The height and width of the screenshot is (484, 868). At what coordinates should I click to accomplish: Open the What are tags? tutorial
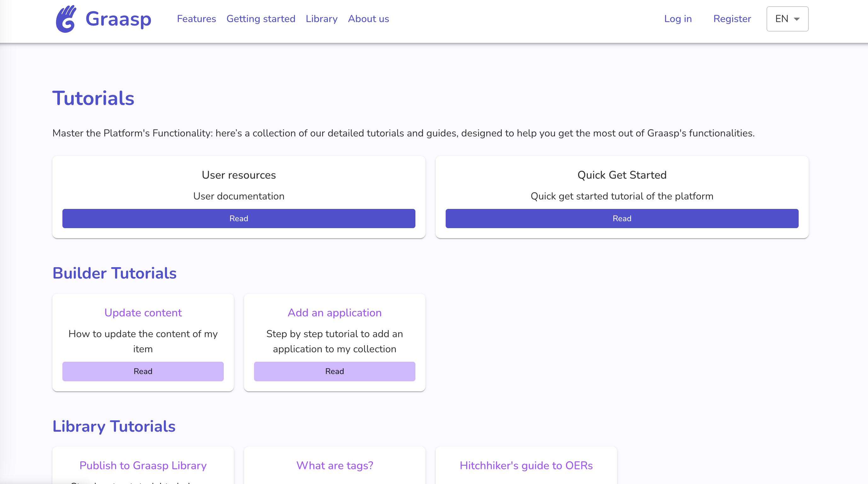pos(334,465)
